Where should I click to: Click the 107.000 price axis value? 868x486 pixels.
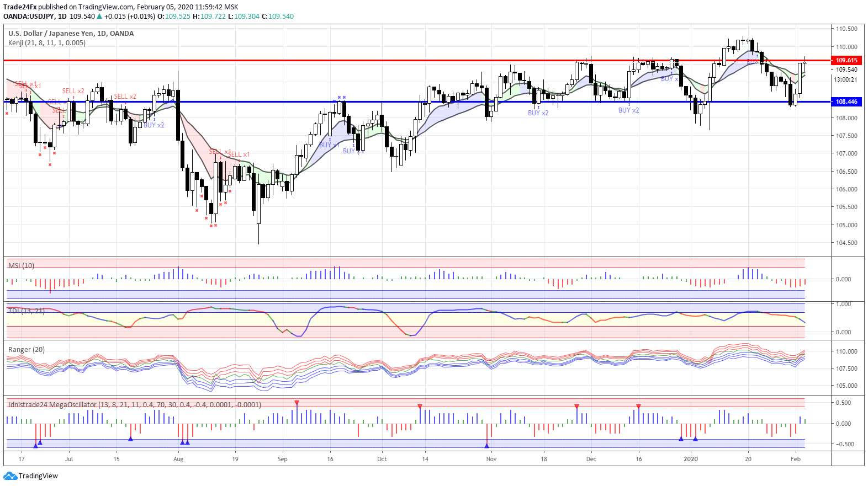846,153
